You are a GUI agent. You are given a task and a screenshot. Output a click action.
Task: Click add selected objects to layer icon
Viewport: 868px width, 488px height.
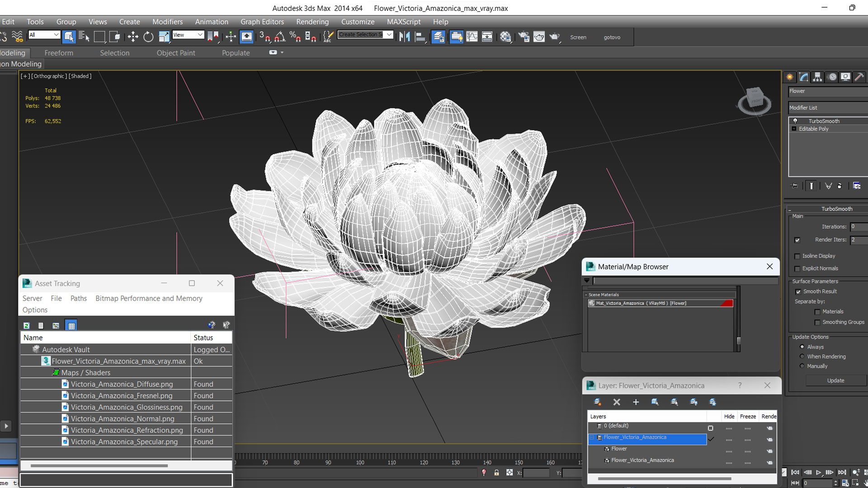pyautogui.click(x=636, y=402)
